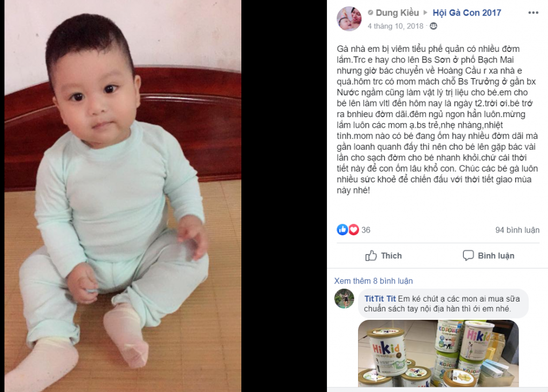Screen dimensions: 548x392
Task: Click the 36 reactions count
Action: [366, 230]
